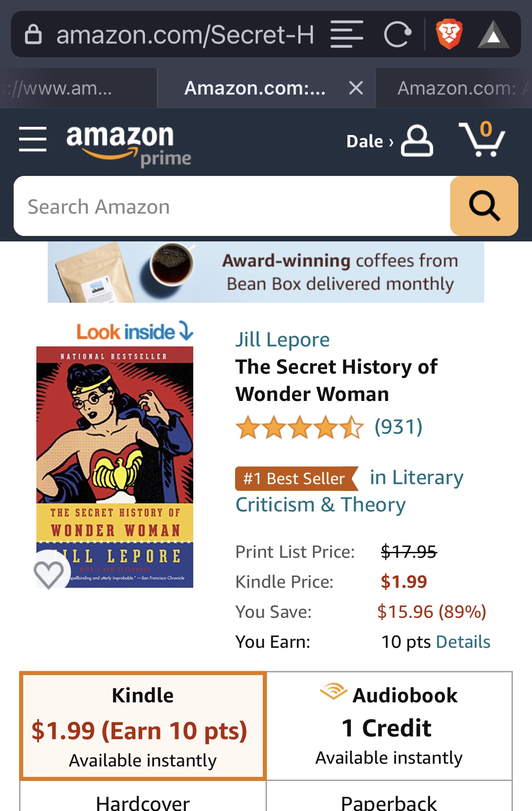Open the Details link for points

(463, 642)
